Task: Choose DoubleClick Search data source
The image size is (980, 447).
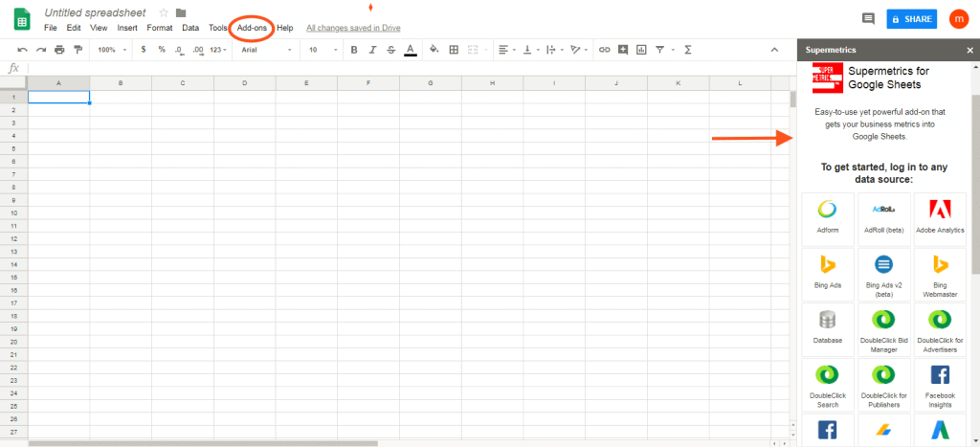Action: click(828, 385)
